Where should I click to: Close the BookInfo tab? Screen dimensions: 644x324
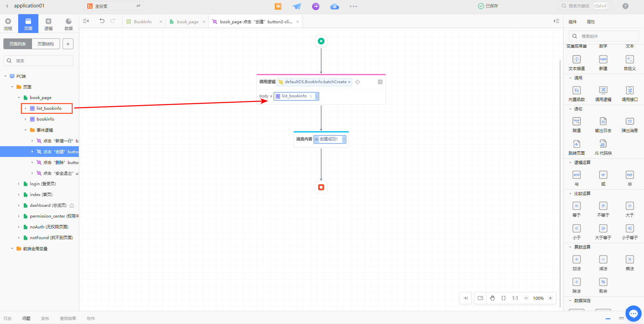[x=161, y=22]
